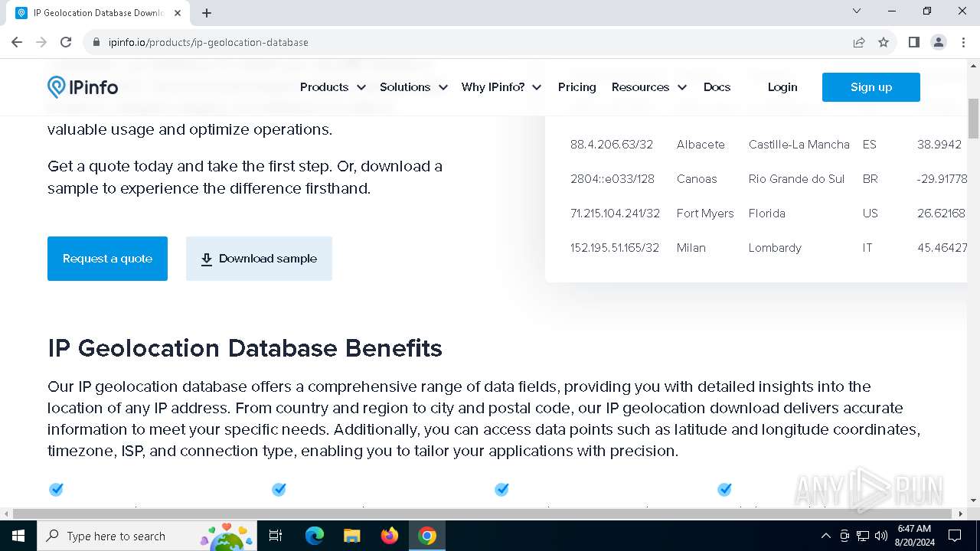Image resolution: width=980 pixels, height=551 pixels.
Task: Click the first blue checkmark benefit icon
Action: [56, 490]
